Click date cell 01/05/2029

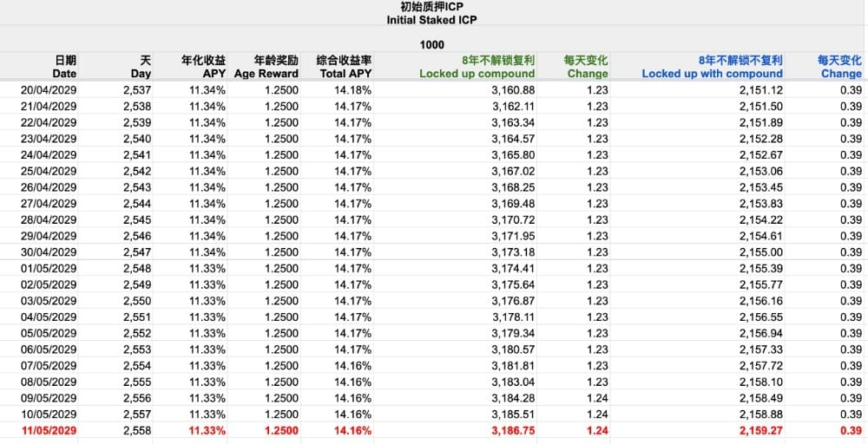(49, 269)
